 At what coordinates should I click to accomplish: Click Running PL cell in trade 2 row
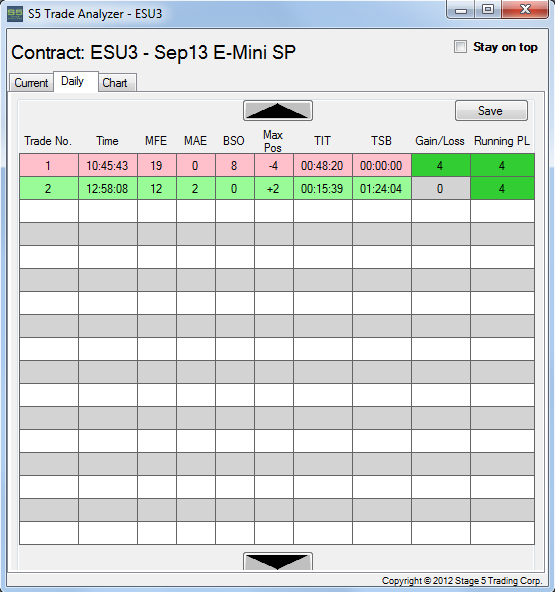[503, 188]
